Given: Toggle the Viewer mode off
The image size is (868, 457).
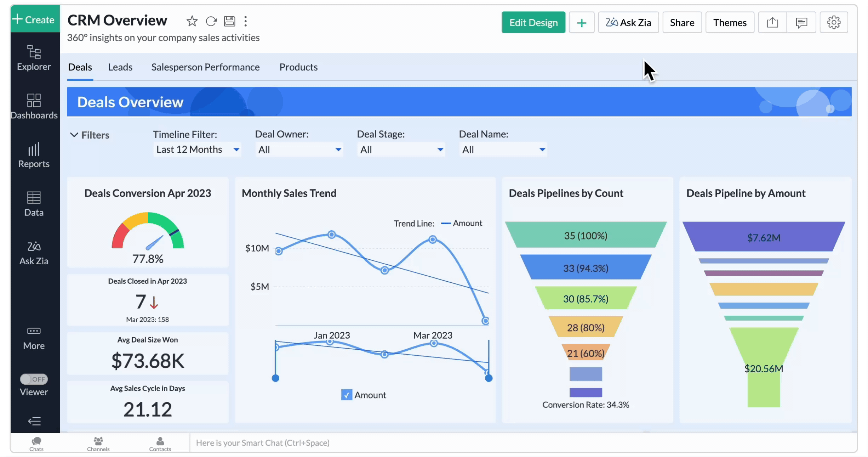Looking at the screenshot, I should tap(33, 379).
